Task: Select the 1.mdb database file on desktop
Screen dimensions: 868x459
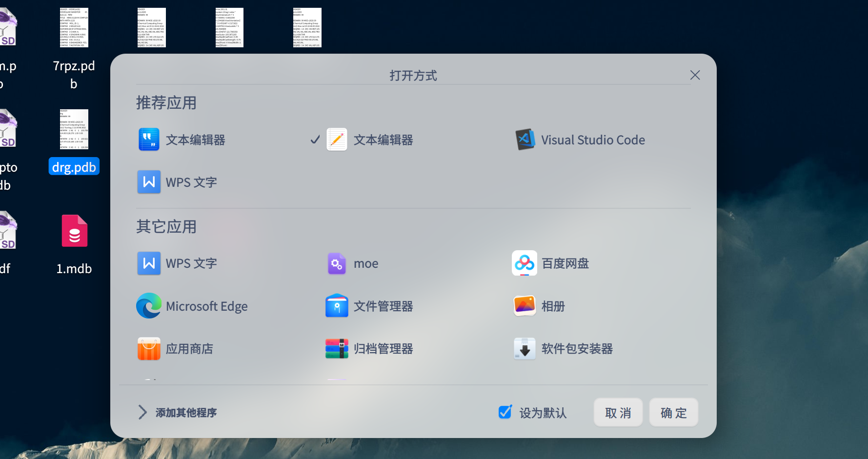Action: (x=74, y=245)
